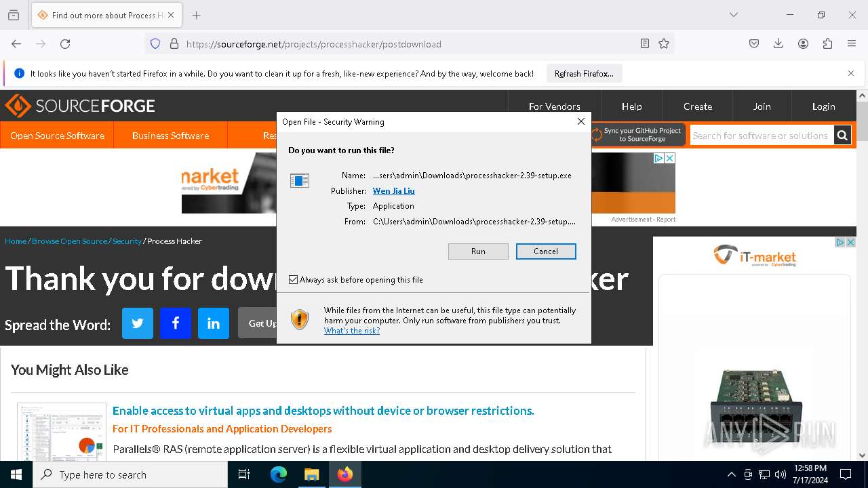Open the network tray icon

(764, 474)
